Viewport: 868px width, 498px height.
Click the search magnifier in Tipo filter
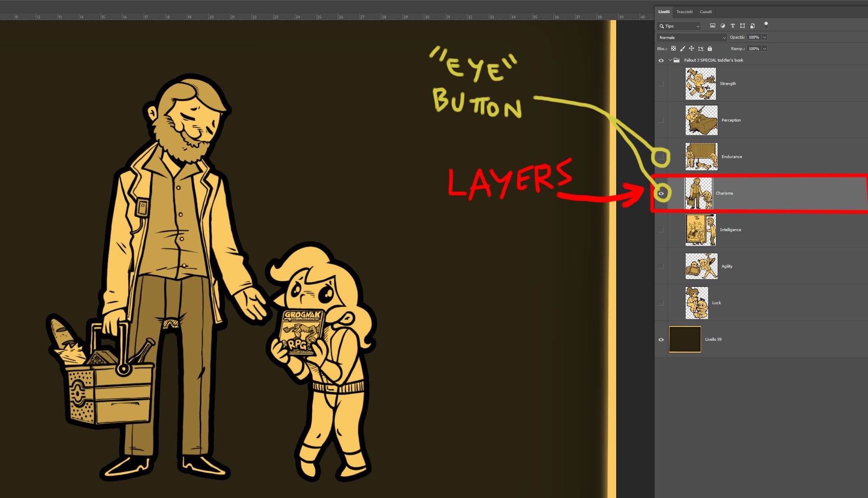661,26
